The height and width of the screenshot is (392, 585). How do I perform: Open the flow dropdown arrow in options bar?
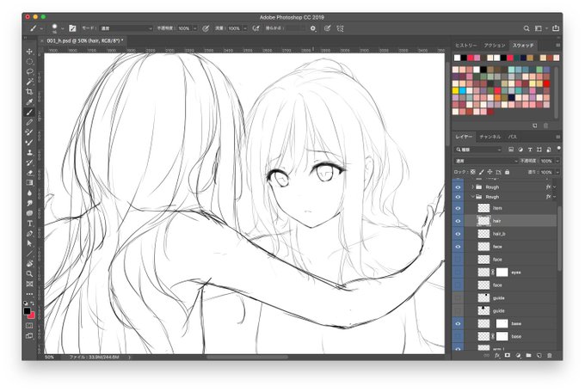pyautogui.click(x=245, y=28)
